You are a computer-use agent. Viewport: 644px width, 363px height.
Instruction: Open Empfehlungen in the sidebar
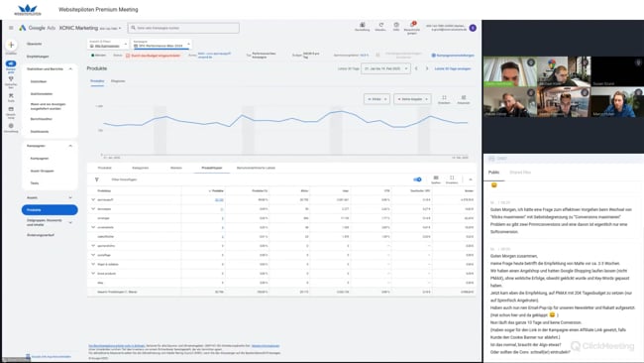point(38,57)
